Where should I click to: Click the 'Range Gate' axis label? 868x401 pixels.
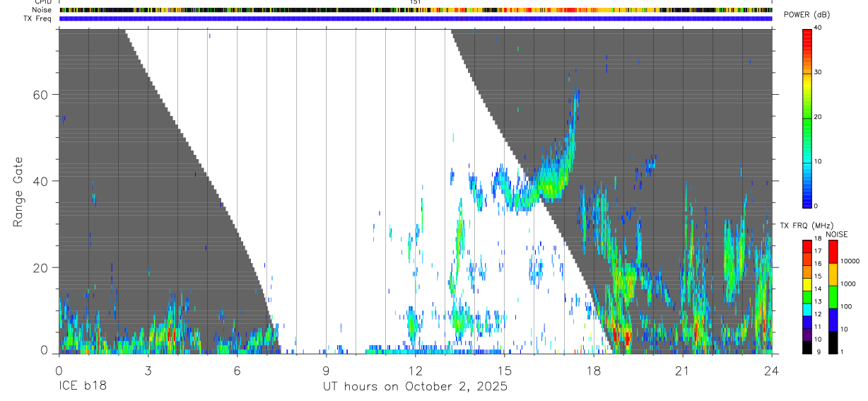[18, 192]
